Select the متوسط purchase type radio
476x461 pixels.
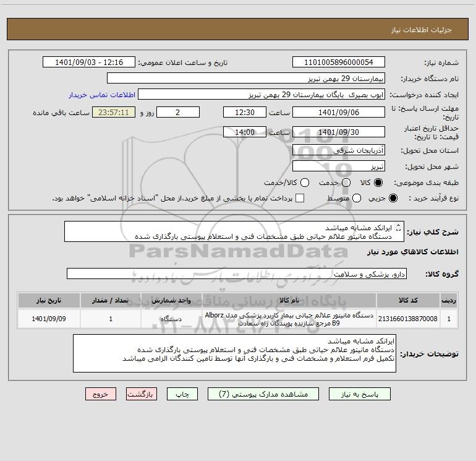coord(357,198)
